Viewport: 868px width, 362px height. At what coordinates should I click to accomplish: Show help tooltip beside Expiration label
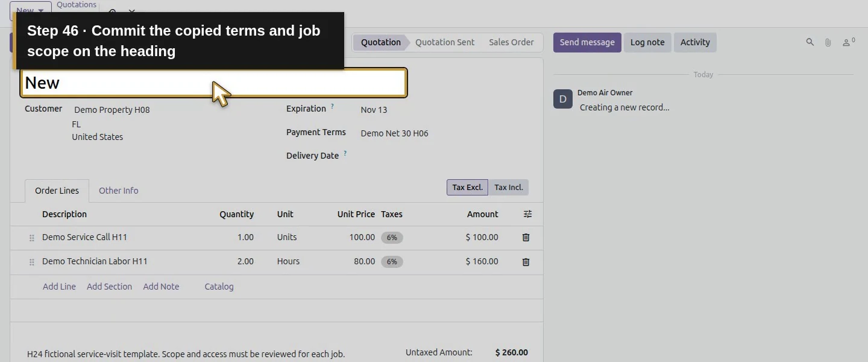tap(332, 107)
